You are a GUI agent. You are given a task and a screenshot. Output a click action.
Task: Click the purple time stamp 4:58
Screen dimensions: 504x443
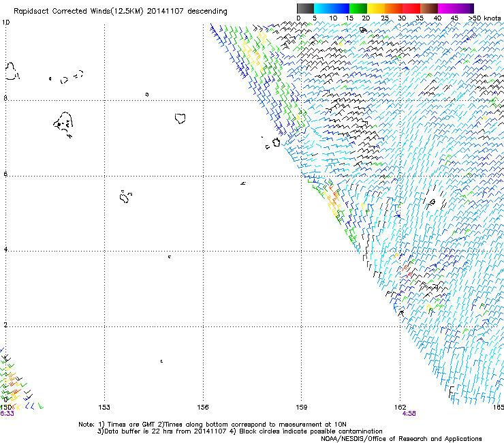click(x=409, y=414)
